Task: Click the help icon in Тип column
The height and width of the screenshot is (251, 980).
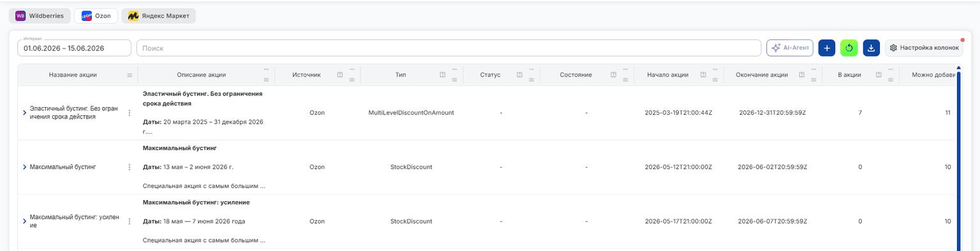Action: click(442, 75)
